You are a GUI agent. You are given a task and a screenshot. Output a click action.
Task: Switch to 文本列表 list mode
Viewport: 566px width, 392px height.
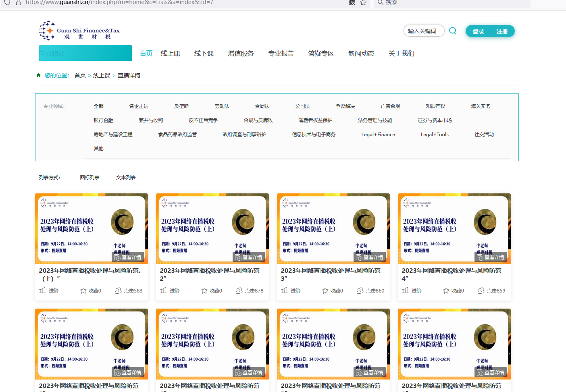click(126, 177)
